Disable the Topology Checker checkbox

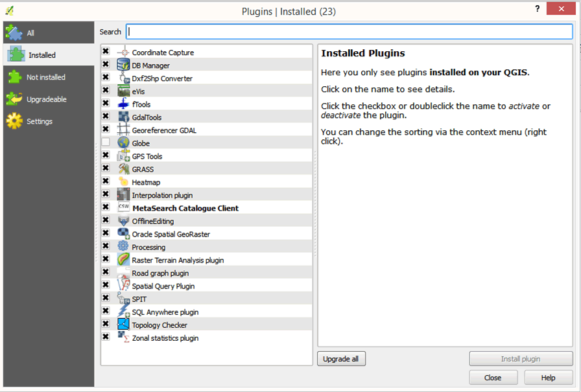click(x=106, y=324)
